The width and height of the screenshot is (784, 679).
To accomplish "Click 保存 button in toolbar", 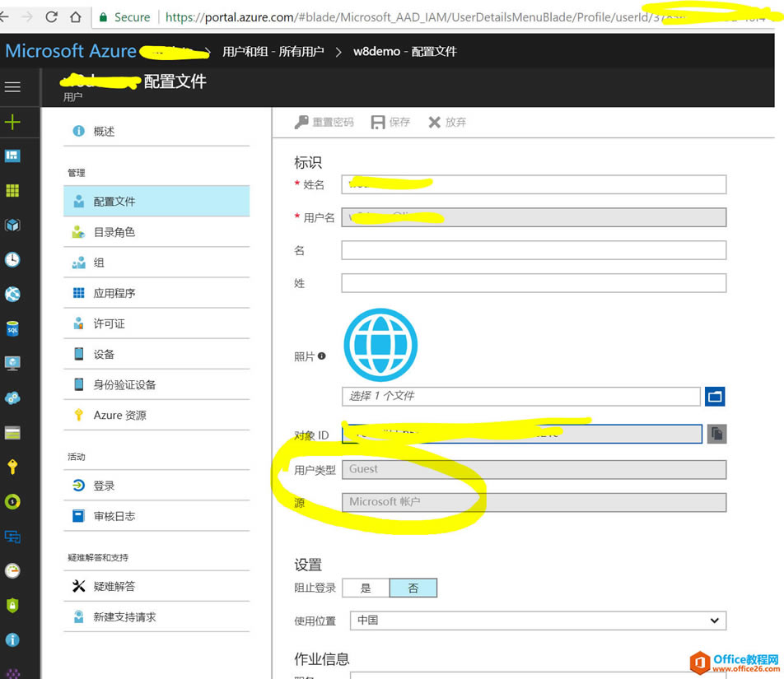I will [x=390, y=123].
